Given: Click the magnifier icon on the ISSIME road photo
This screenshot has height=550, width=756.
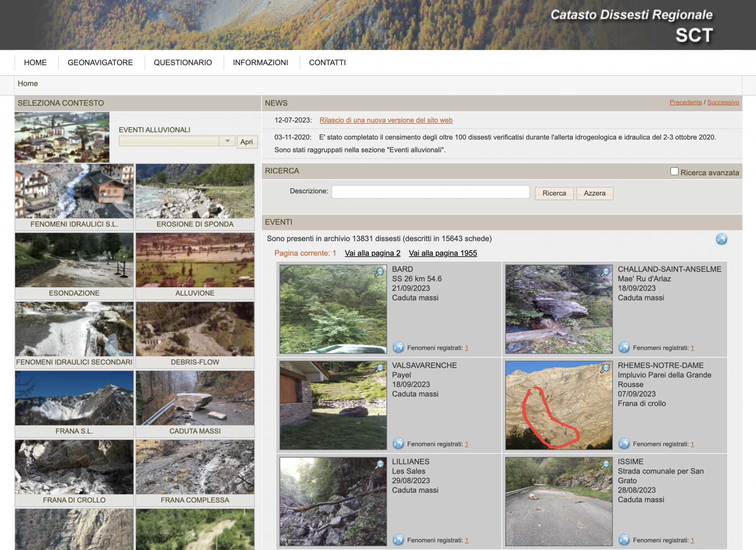Looking at the screenshot, I should [605, 465].
